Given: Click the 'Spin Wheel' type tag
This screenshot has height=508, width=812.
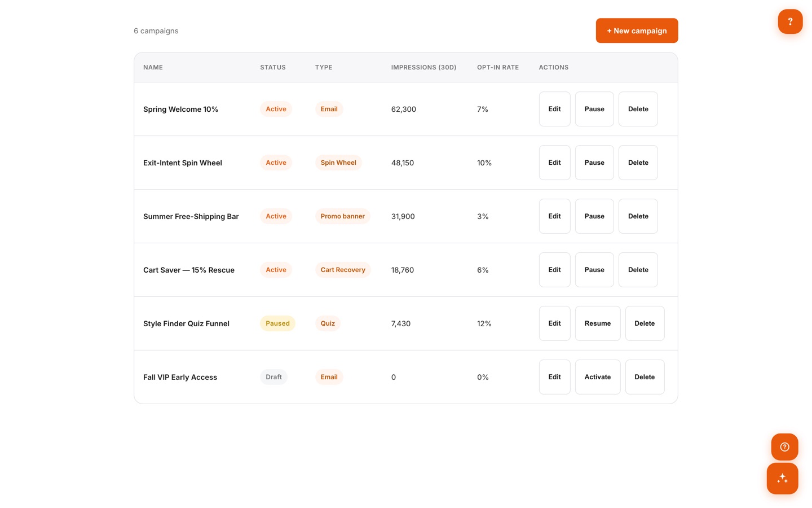Looking at the screenshot, I should [x=338, y=163].
